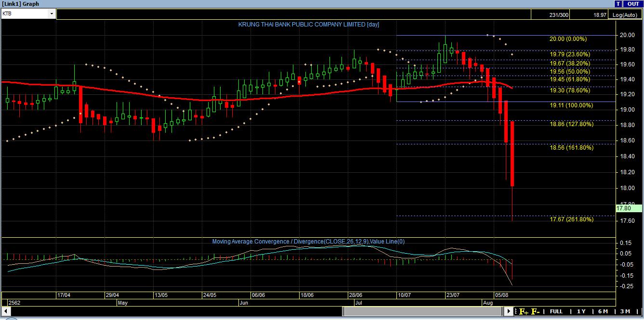644x320 pixels.
Task: Click the 17.67 (261.80%) Fibonacci label
Action: [571, 219]
